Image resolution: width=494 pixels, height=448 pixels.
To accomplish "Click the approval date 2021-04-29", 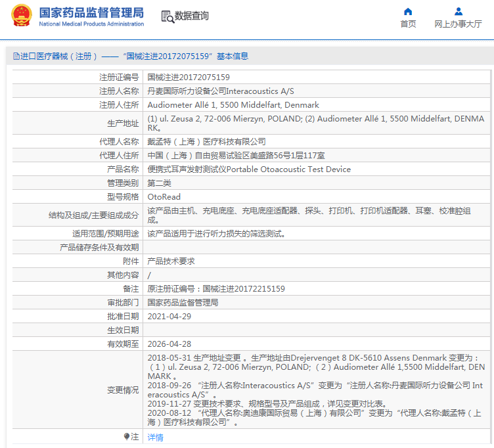I will 169,316.
